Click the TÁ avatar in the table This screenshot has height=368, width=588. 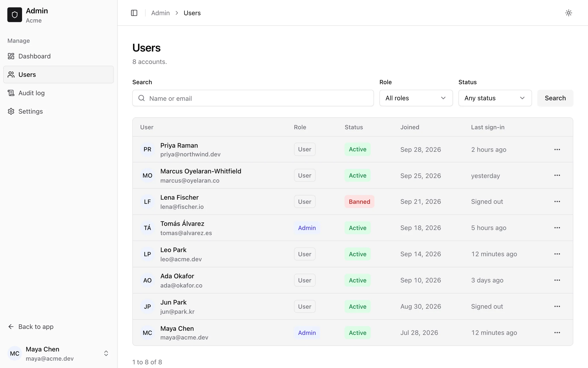pyautogui.click(x=147, y=228)
